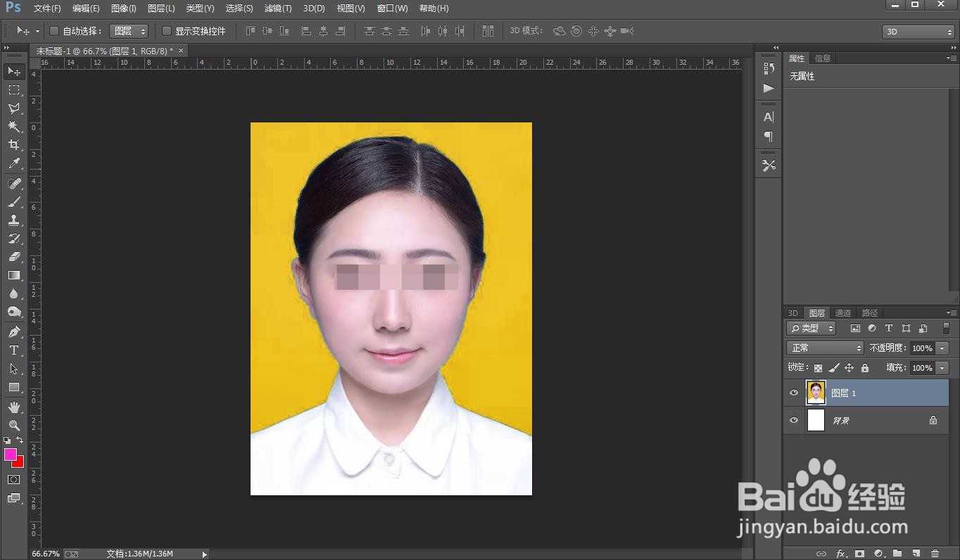960x560 pixels.
Task: Select the Zoom tool
Action: pyautogui.click(x=13, y=426)
